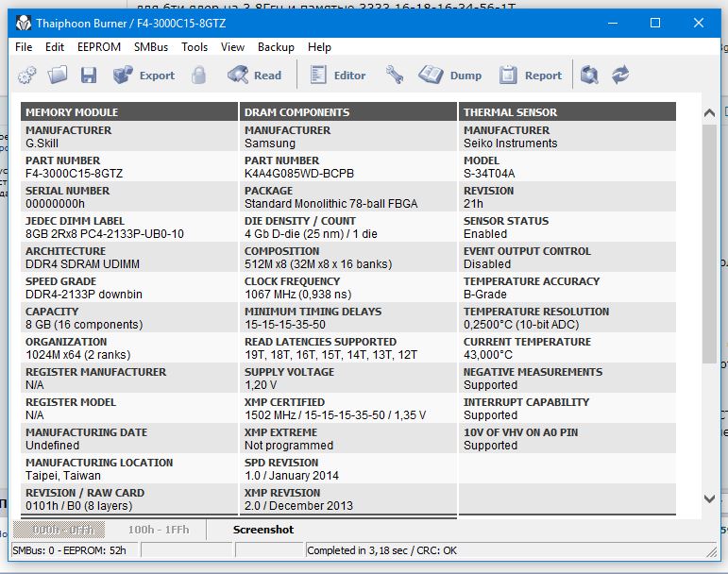728x574 pixels.
Task: Click the report scroll up arrow
Action: [x=709, y=112]
